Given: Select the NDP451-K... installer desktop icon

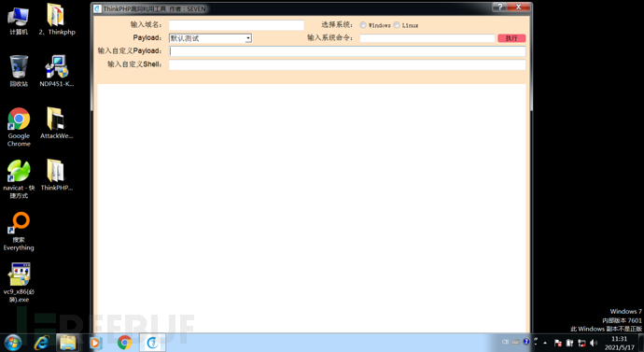Looking at the screenshot, I should (57, 72).
